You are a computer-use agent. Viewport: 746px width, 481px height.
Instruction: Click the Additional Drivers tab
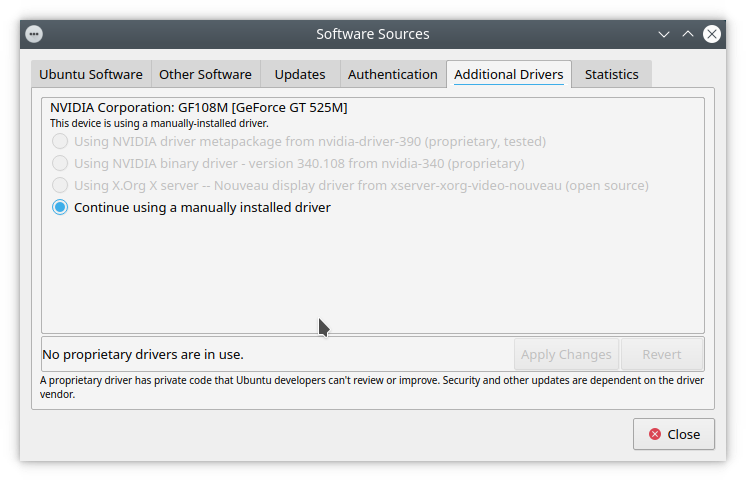point(508,74)
